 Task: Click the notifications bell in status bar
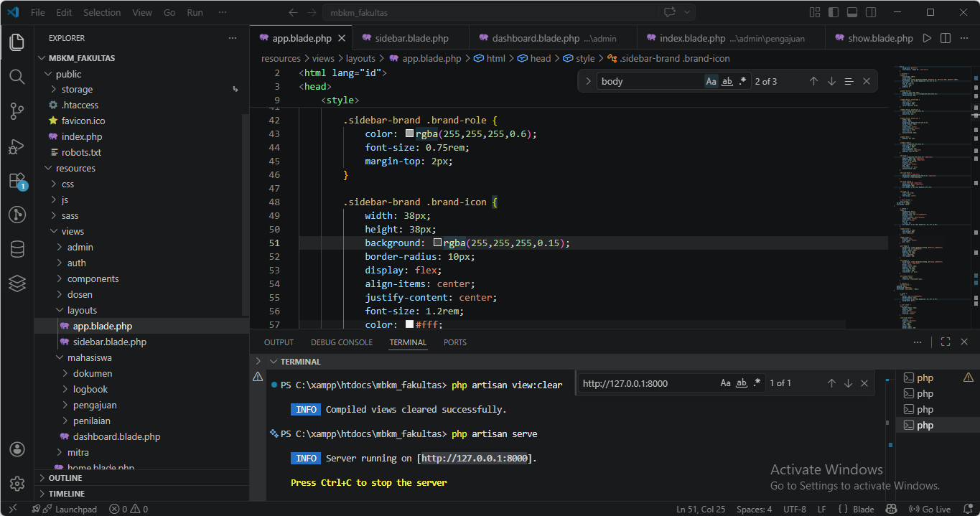click(x=967, y=509)
